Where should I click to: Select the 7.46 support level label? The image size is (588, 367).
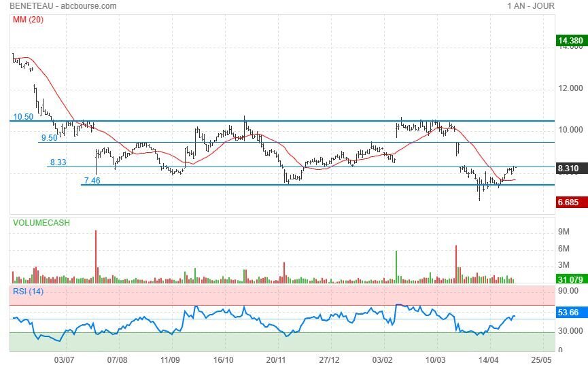(x=92, y=180)
